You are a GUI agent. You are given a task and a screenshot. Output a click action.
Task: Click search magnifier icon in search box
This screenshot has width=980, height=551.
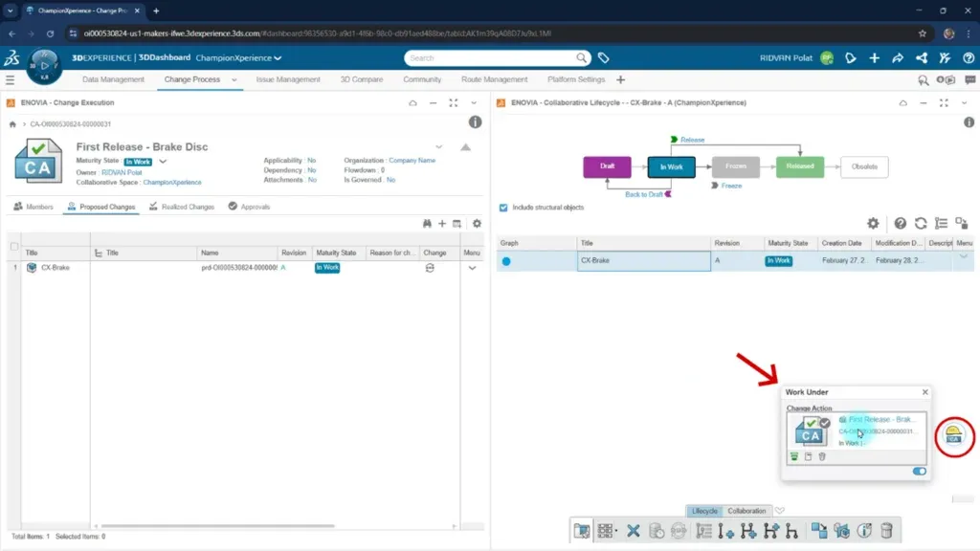tap(581, 58)
